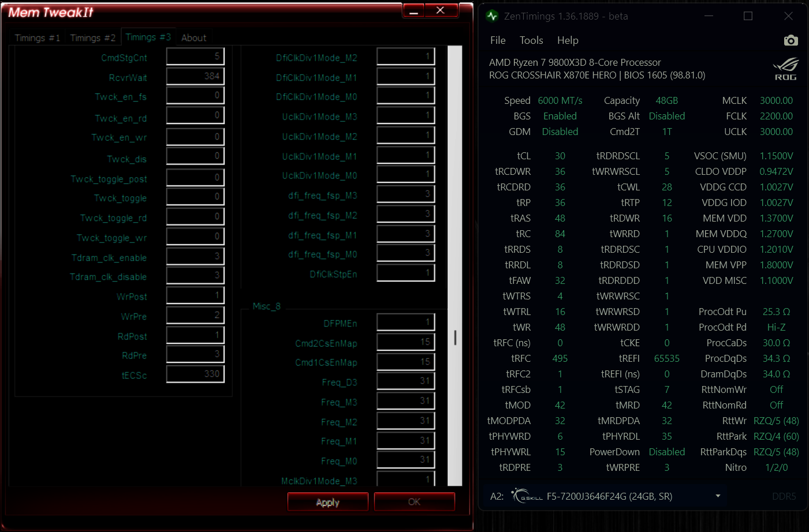Focus the RcvrWait input field
The width and height of the screenshot is (809, 532).
[195, 76]
